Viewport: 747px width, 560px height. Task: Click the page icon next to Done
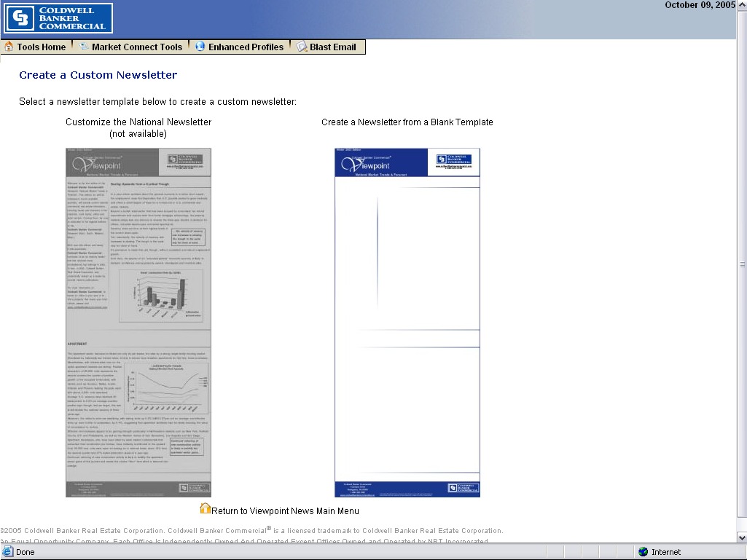tap(7, 552)
